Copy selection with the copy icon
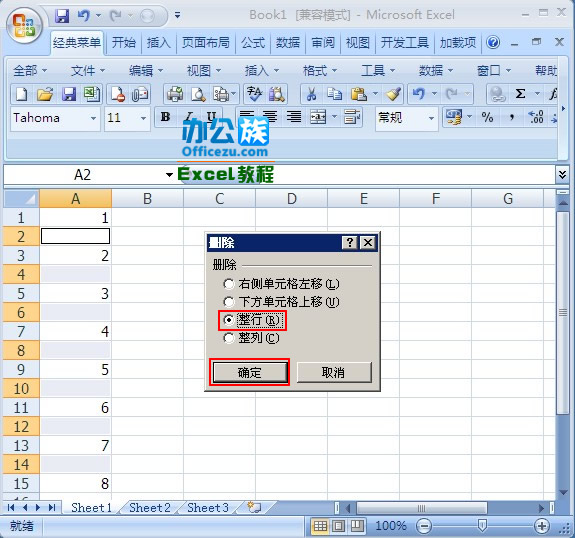Viewport: 575px width, 538px height. 334,94
